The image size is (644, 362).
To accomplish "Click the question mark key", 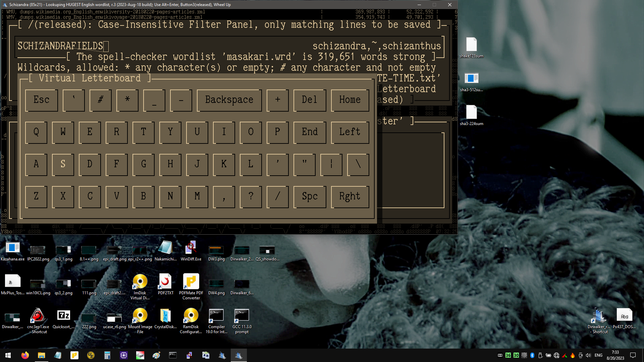I will 251,196.
